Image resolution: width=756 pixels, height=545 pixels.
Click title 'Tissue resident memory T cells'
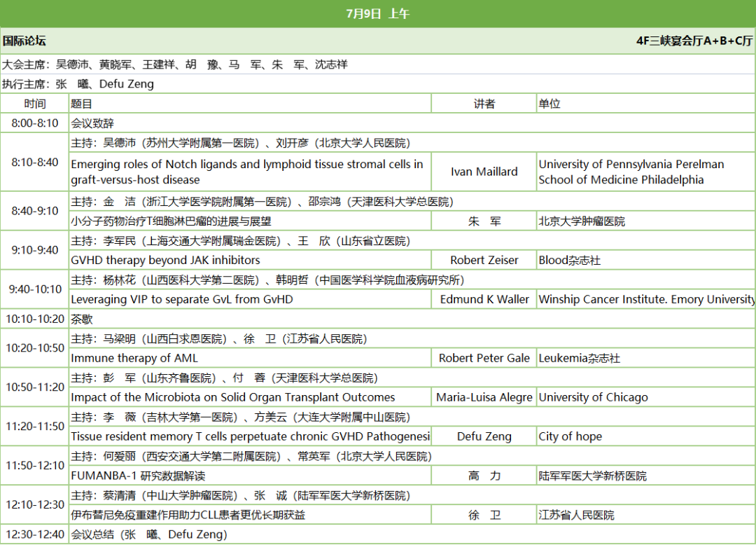click(250, 436)
